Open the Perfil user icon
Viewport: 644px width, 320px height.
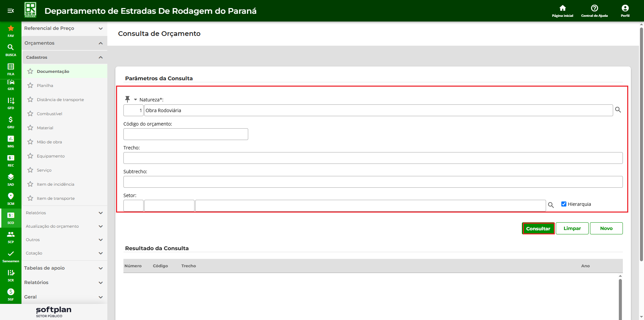[625, 10]
